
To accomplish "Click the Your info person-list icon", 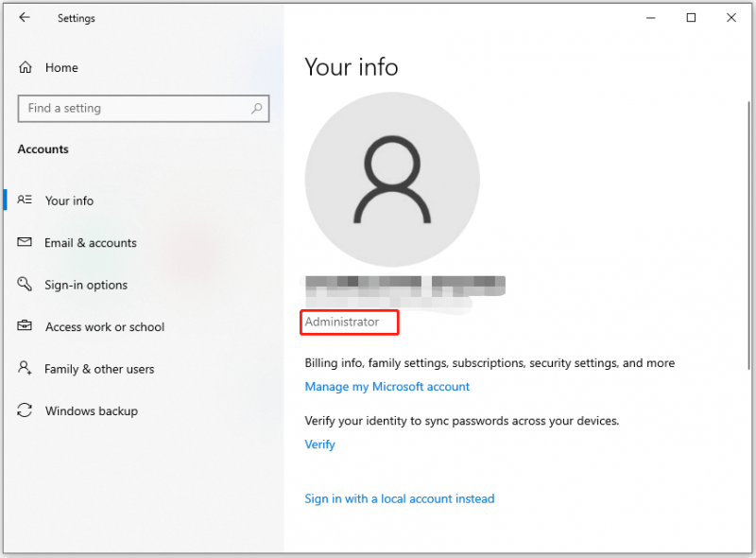I will coord(25,200).
